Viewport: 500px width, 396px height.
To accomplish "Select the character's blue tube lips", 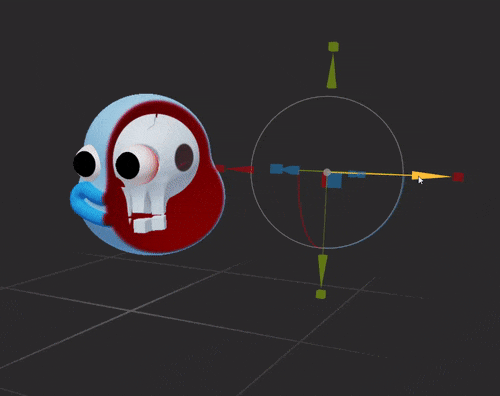I will [x=87, y=203].
